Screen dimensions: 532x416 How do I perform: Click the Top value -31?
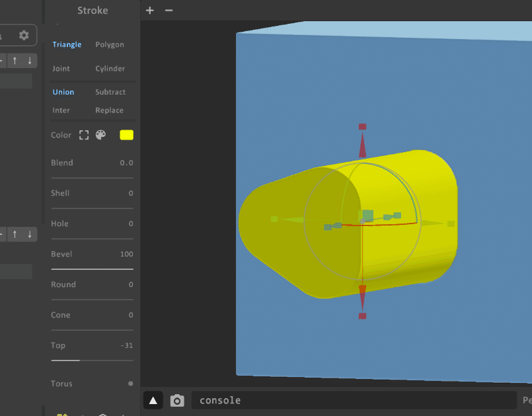[x=127, y=345]
